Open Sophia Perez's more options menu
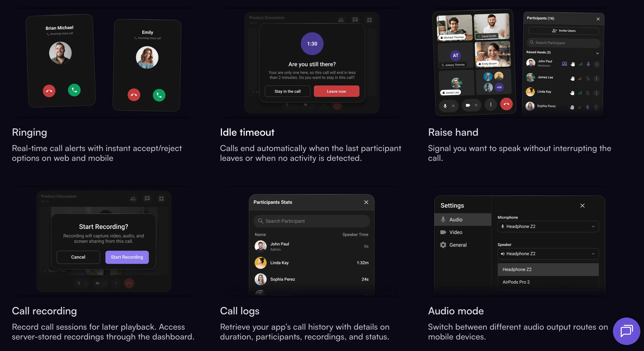The height and width of the screenshot is (351, 644). point(596,107)
